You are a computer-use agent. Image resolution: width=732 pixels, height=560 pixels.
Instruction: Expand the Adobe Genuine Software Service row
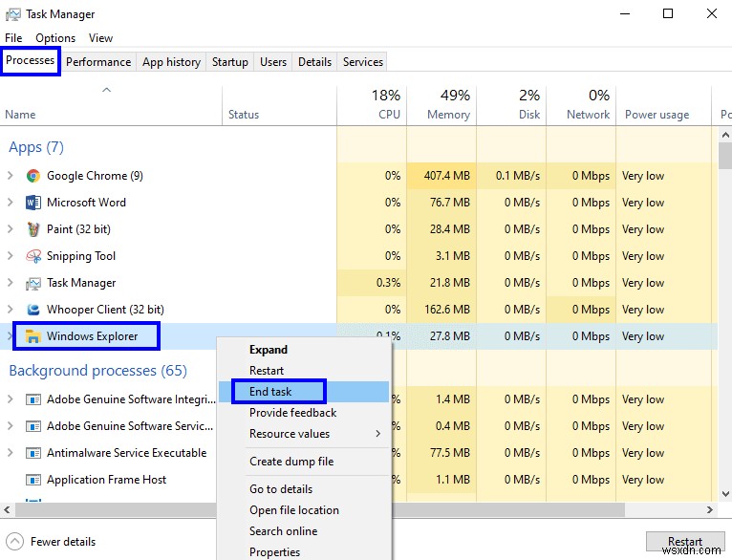click(11, 426)
